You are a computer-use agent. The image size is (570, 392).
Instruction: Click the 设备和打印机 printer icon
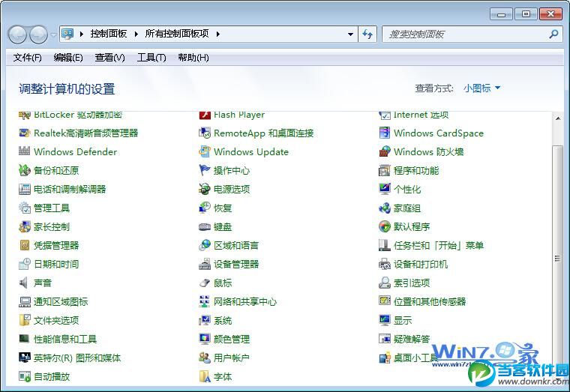[x=385, y=264]
